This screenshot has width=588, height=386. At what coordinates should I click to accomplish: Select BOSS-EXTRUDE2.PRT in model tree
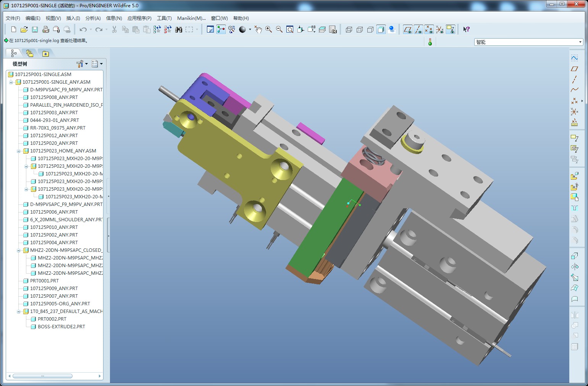(x=61, y=327)
